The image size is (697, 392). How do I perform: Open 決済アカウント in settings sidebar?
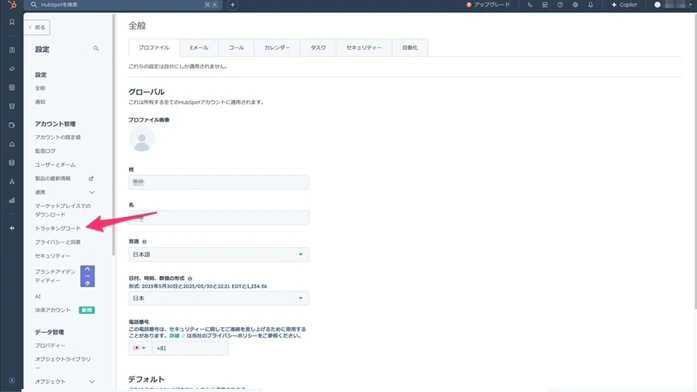click(53, 310)
